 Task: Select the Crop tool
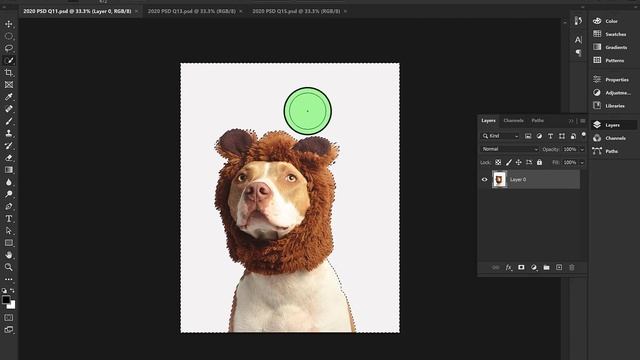click(x=9, y=73)
